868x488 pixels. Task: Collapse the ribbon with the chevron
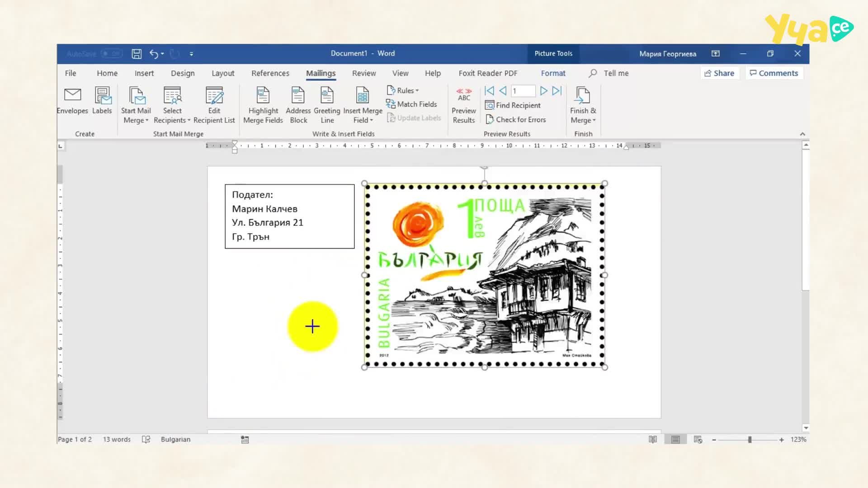(x=802, y=134)
